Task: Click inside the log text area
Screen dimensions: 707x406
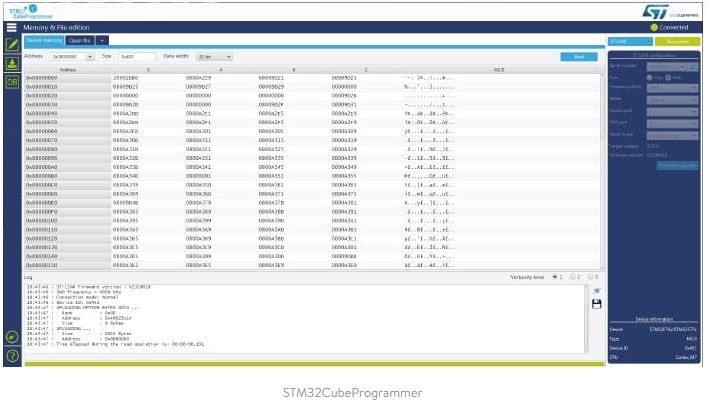Action: click(305, 318)
